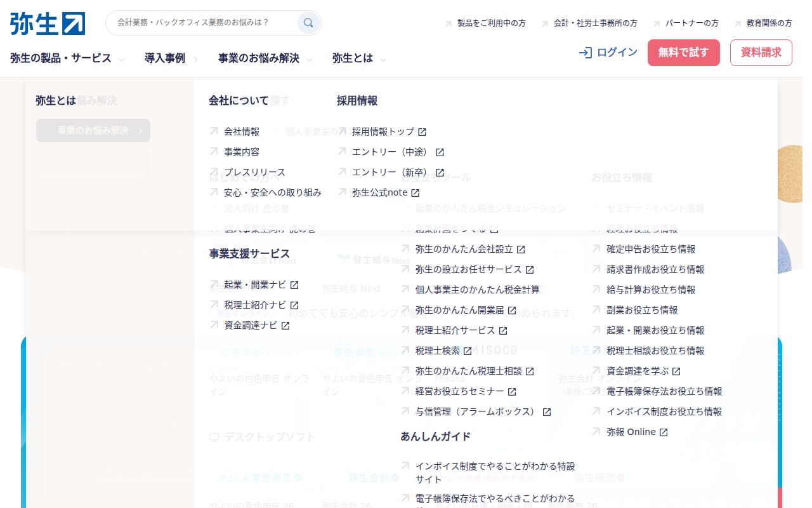Open the 税理士検索 link
The image size is (812, 508).
(x=438, y=351)
